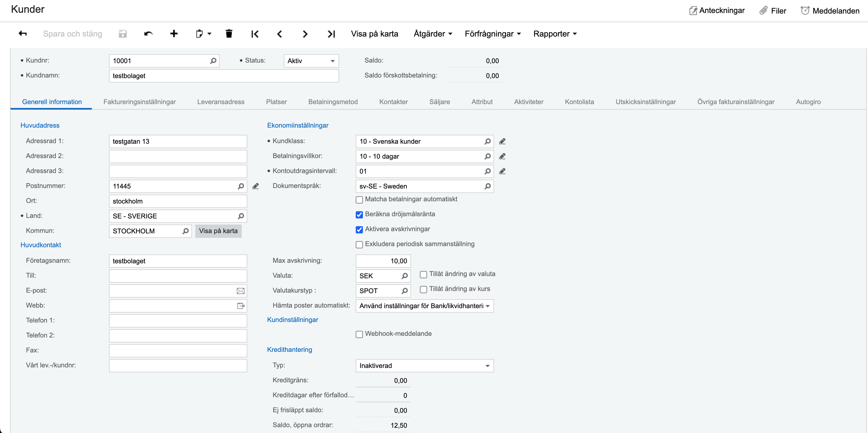
Task: Edit Kontoutdragsintervall with pencil icon
Action: point(502,171)
